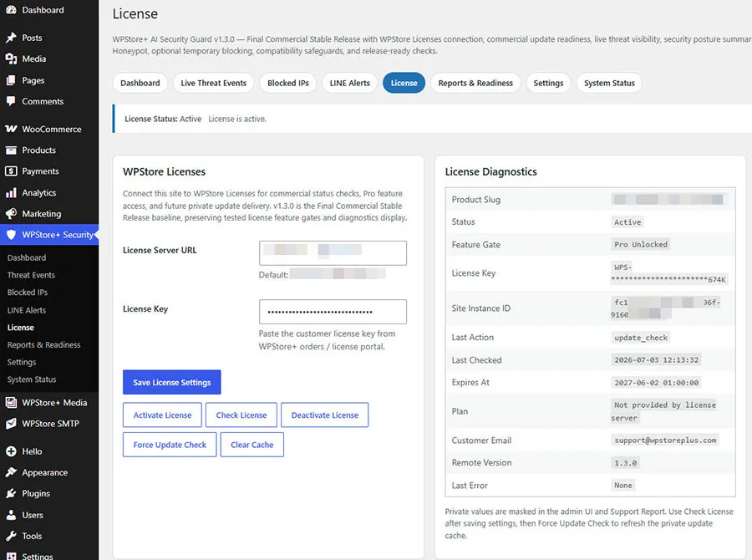This screenshot has height=560, width=752.
Task: Open Threat Events submenu item
Action: [x=31, y=275]
